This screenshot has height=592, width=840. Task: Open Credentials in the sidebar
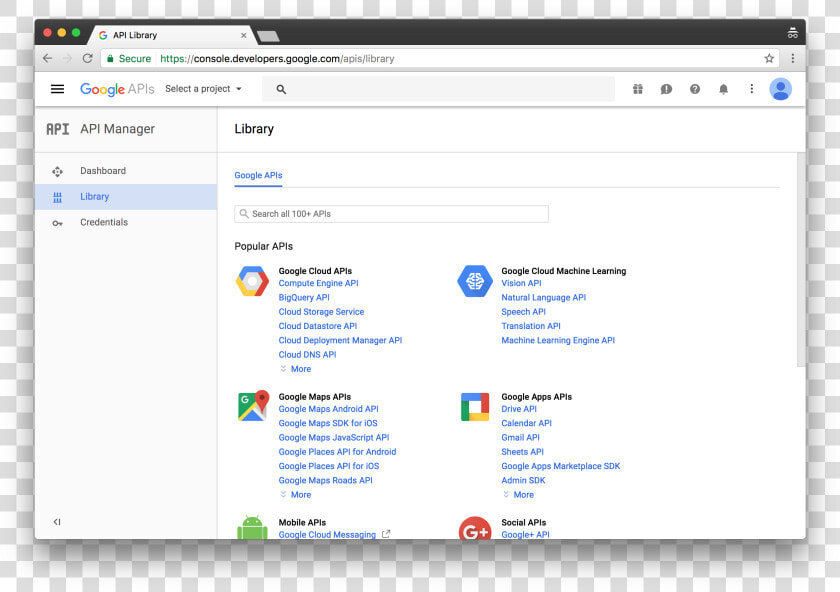coord(126,222)
